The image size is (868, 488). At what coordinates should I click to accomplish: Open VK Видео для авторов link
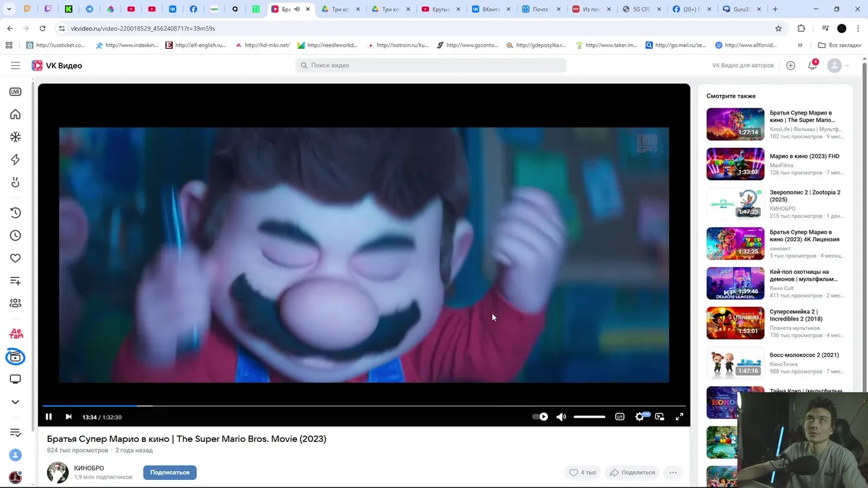click(743, 65)
